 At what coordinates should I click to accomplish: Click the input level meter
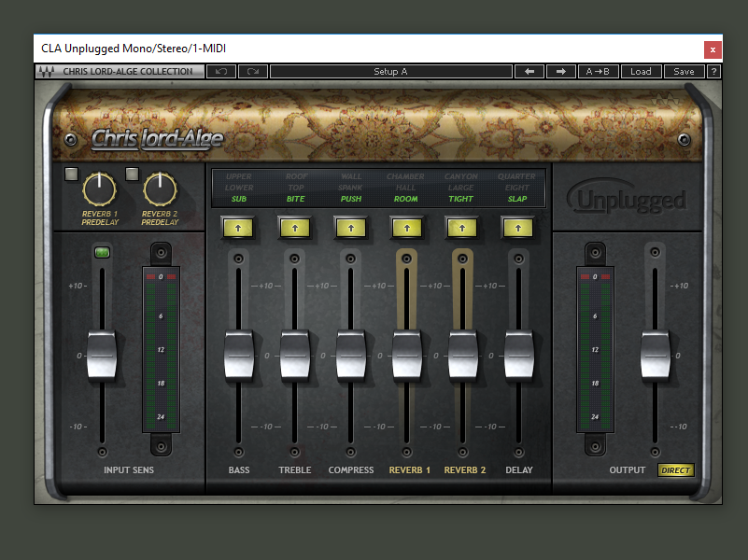(x=162, y=350)
